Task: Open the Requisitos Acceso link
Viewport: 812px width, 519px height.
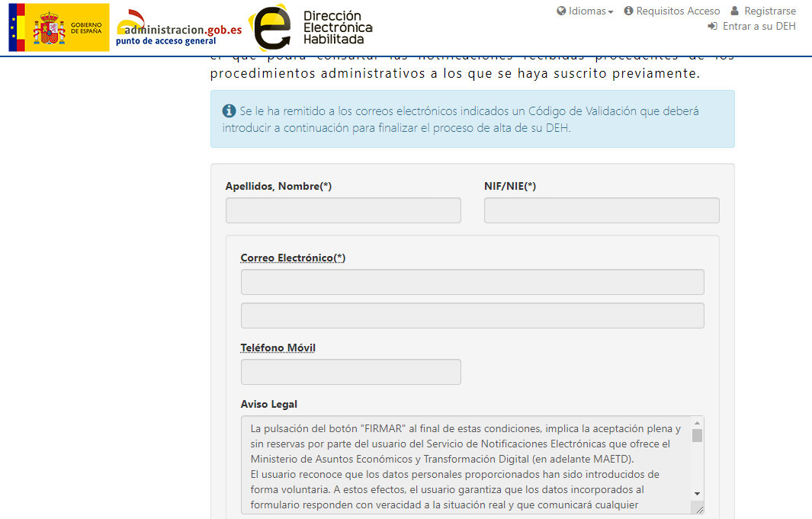Action: [678, 11]
